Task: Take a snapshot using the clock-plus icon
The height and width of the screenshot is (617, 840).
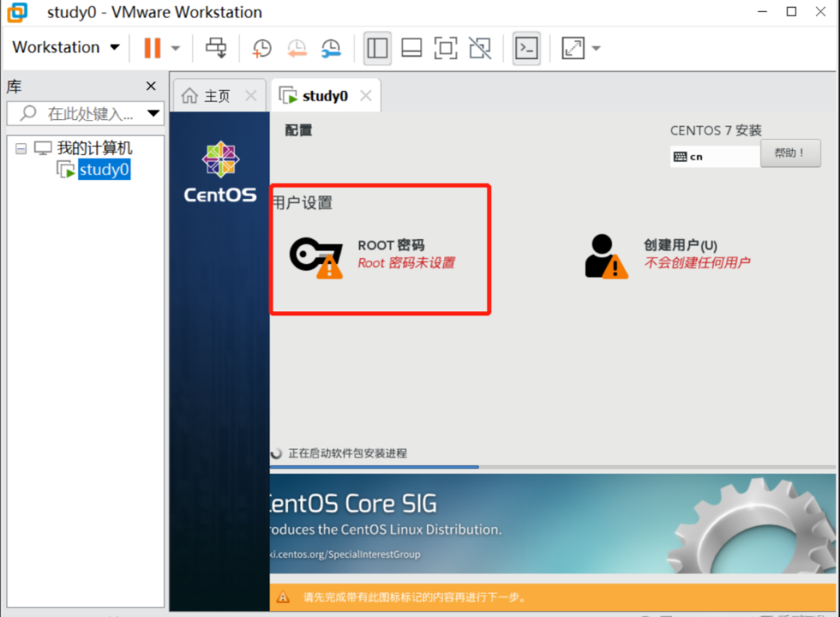Action: coord(262,48)
